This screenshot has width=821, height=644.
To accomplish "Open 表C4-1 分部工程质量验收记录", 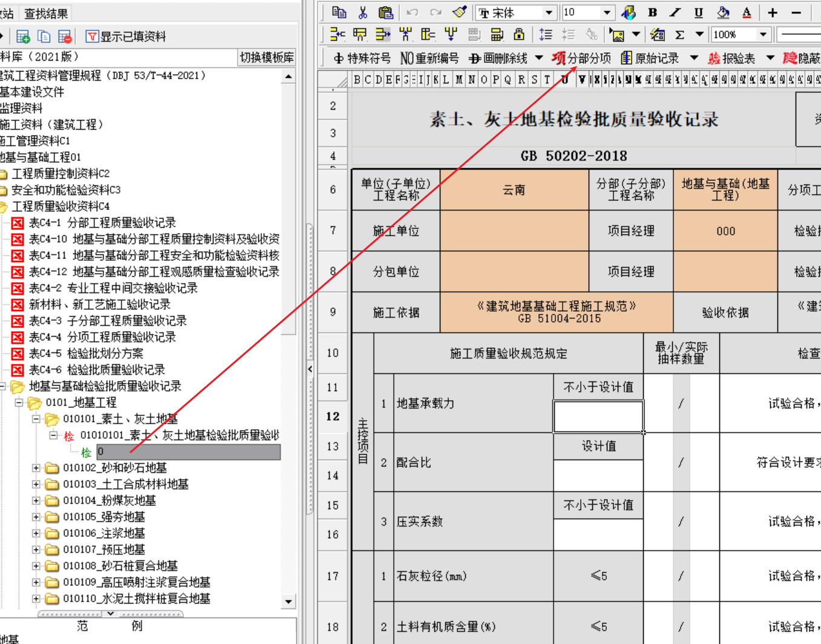I will [x=102, y=223].
